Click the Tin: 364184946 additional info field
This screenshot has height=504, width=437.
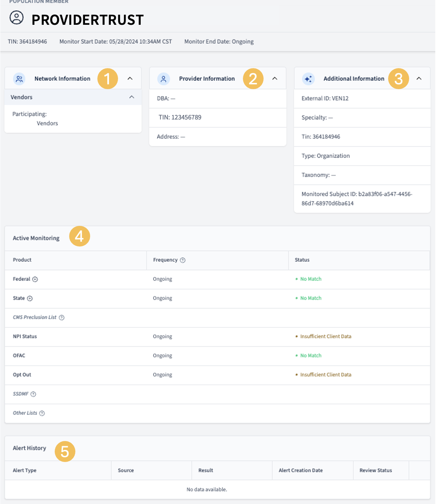[362, 137]
